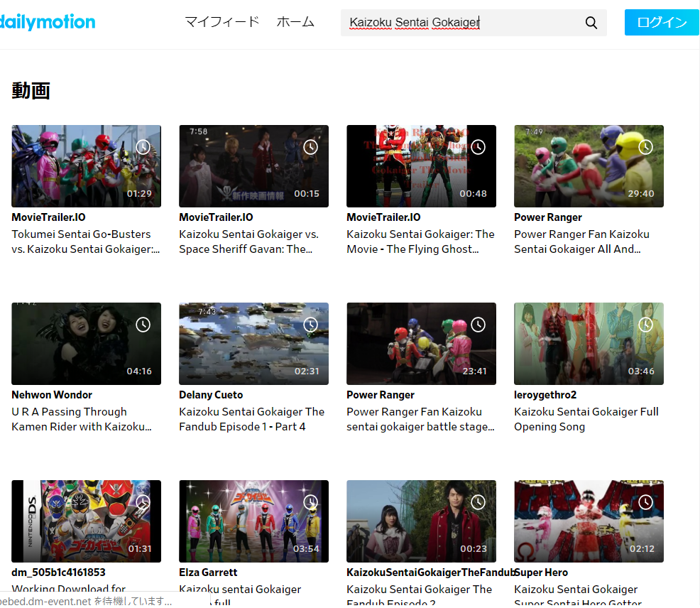Open title Kaizoku Sentai Gokaiger Full Opening Song
Screen dimensions: 700x608
pyautogui.click(x=586, y=419)
